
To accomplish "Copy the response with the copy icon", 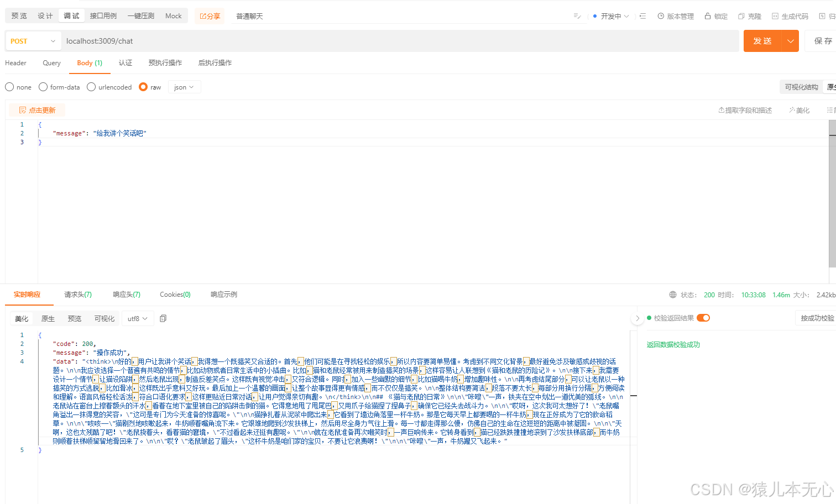I will [x=163, y=318].
